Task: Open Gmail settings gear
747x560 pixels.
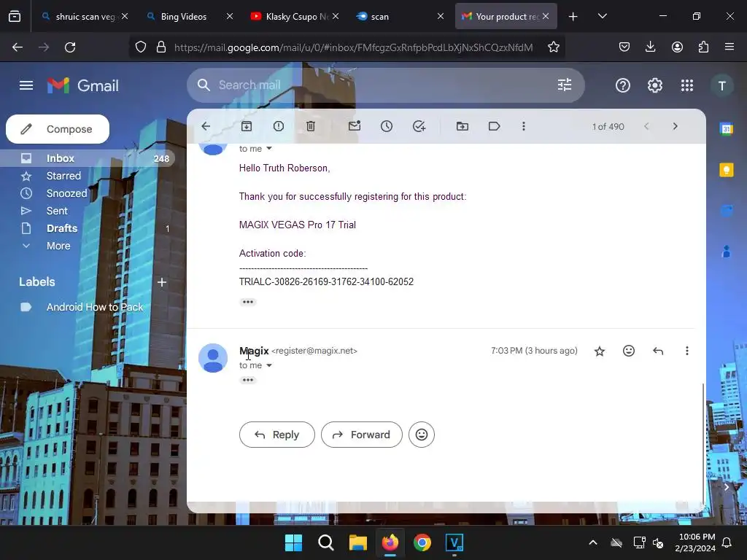Action: coord(655,86)
